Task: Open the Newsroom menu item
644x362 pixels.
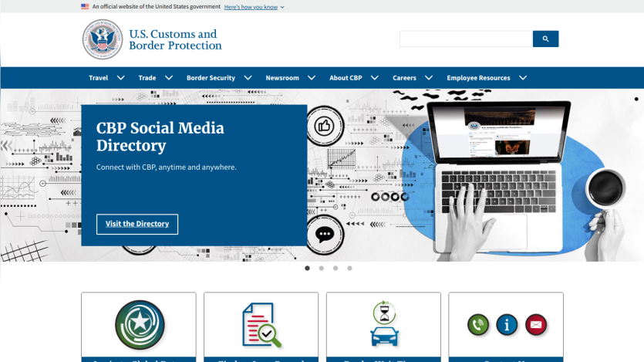Action: (282, 78)
